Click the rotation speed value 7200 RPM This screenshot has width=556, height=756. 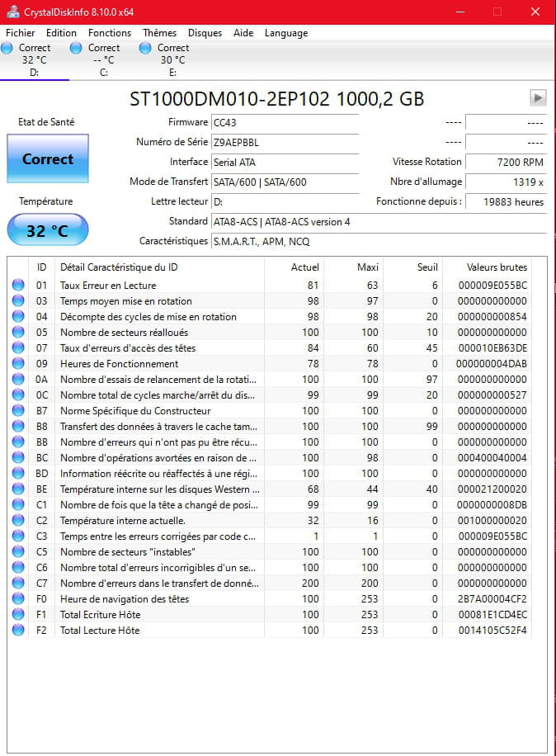point(506,162)
